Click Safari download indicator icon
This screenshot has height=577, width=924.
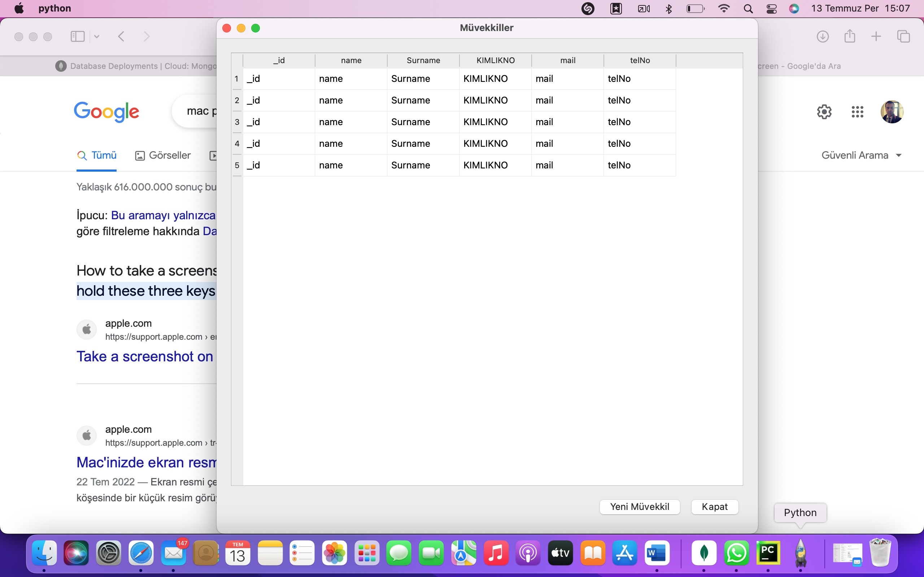(823, 37)
